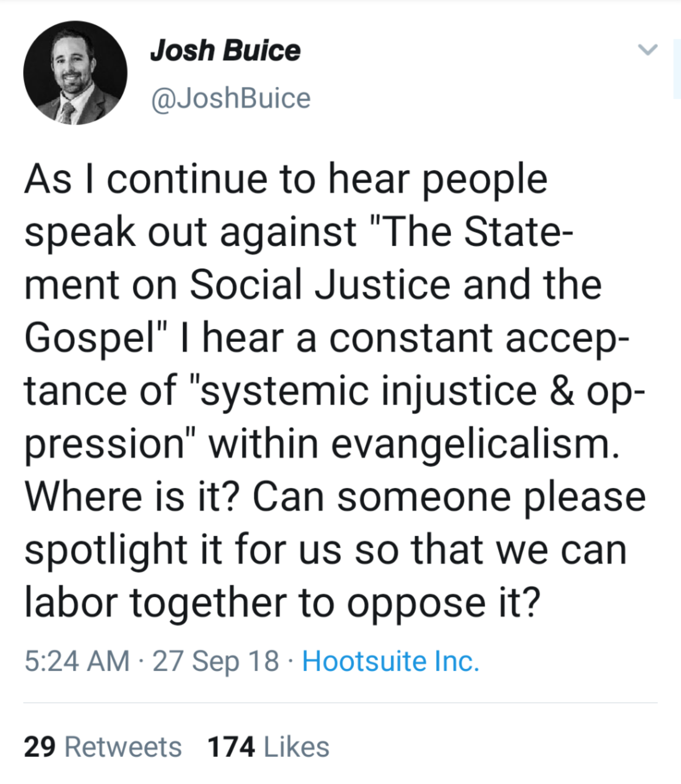The height and width of the screenshot is (784, 681).
Task: Click the words "Can someone please" in tweet
Action: click(449, 497)
